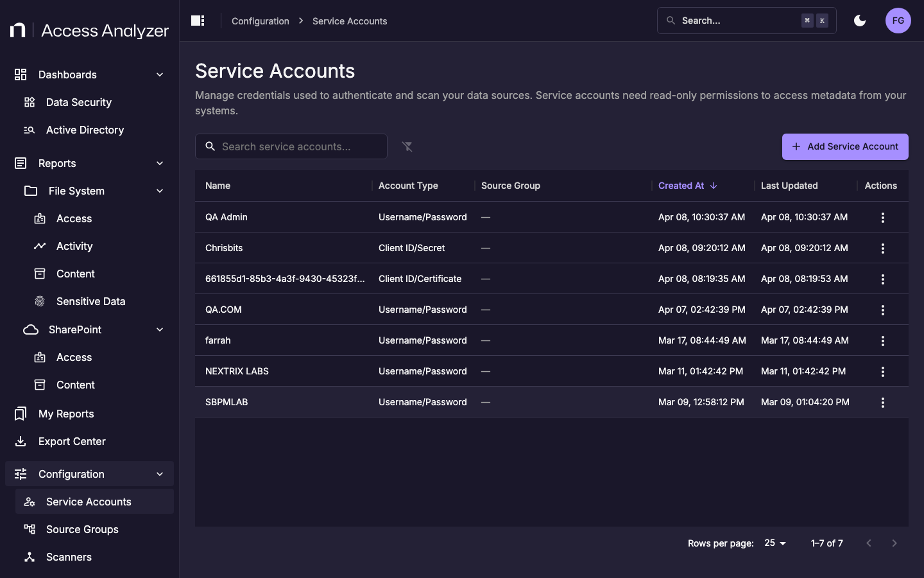Open the My Reports menu item

point(67,414)
